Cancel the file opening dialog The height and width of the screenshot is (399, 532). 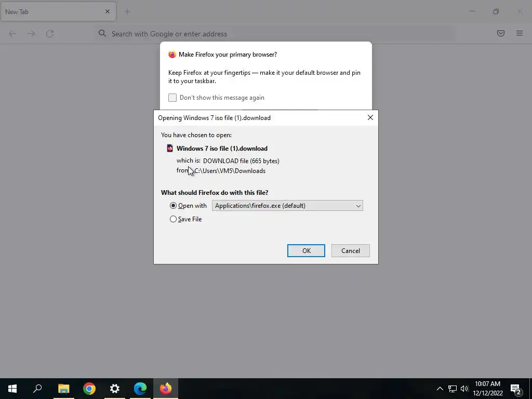click(x=351, y=251)
